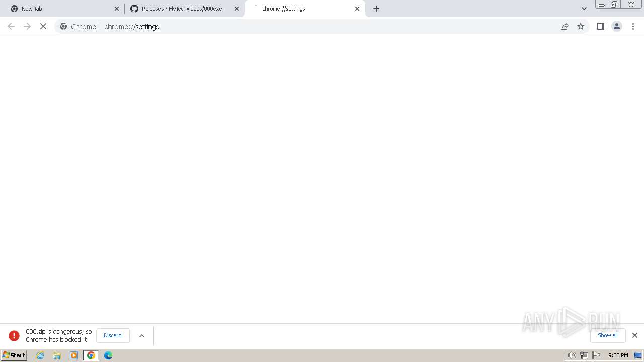The height and width of the screenshot is (362, 644).
Task: Open a new tab with plus button
Action: coord(376,9)
